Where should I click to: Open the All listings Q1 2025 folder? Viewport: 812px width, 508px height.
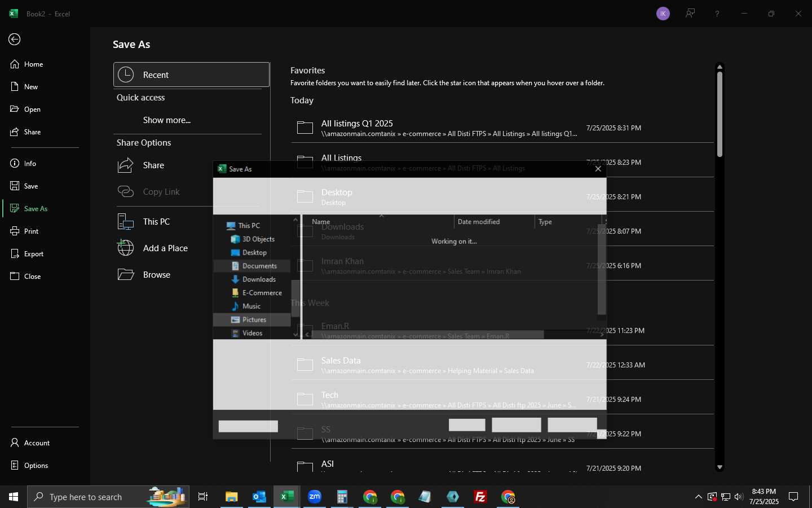502,128
